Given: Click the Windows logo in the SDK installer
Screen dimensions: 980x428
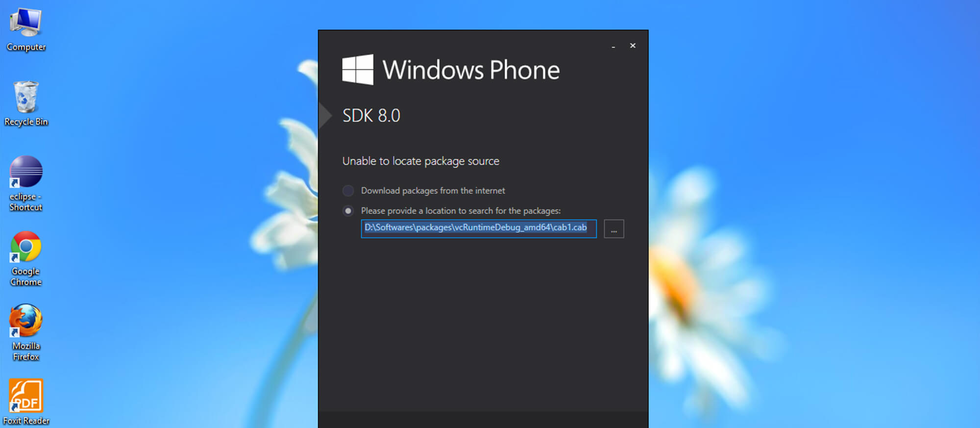Looking at the screenshot, I should pos(358,70).
